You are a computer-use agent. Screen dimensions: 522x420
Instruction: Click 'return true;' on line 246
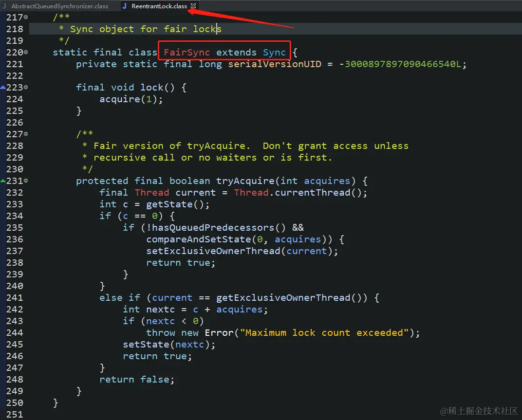(x=157, y=356)
